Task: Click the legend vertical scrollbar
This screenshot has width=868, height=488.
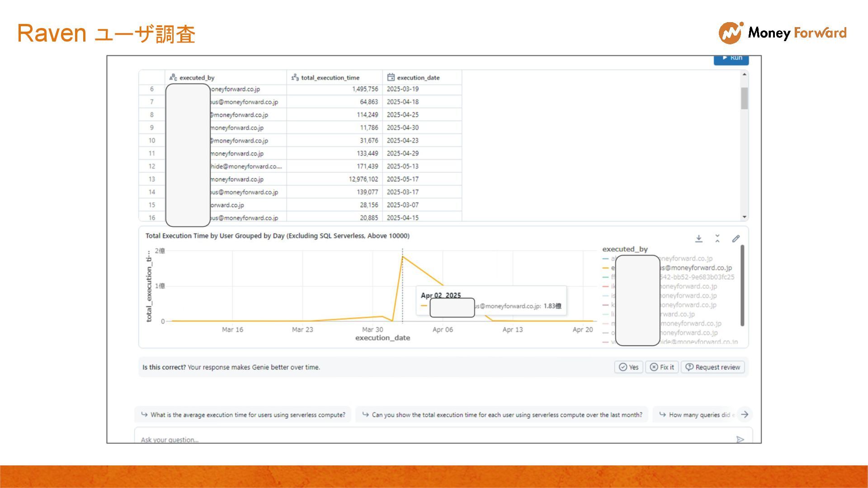Action: pyautogui.click(x=742, y=285)
